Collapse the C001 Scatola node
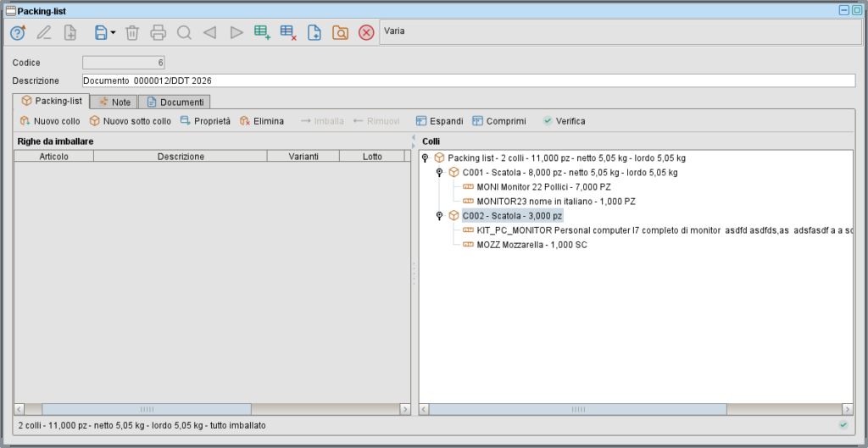This screenshot has height=448, width=868. 440,173
